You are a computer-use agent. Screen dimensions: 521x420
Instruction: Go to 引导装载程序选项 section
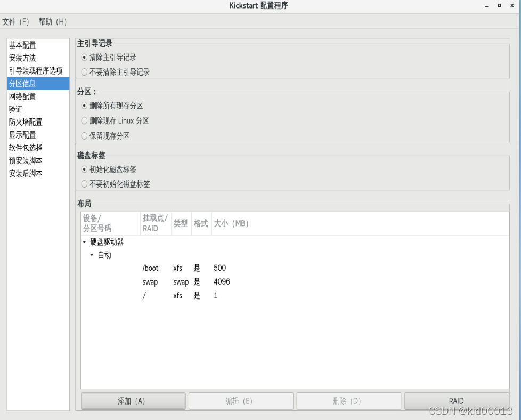(x=38, y=70)
